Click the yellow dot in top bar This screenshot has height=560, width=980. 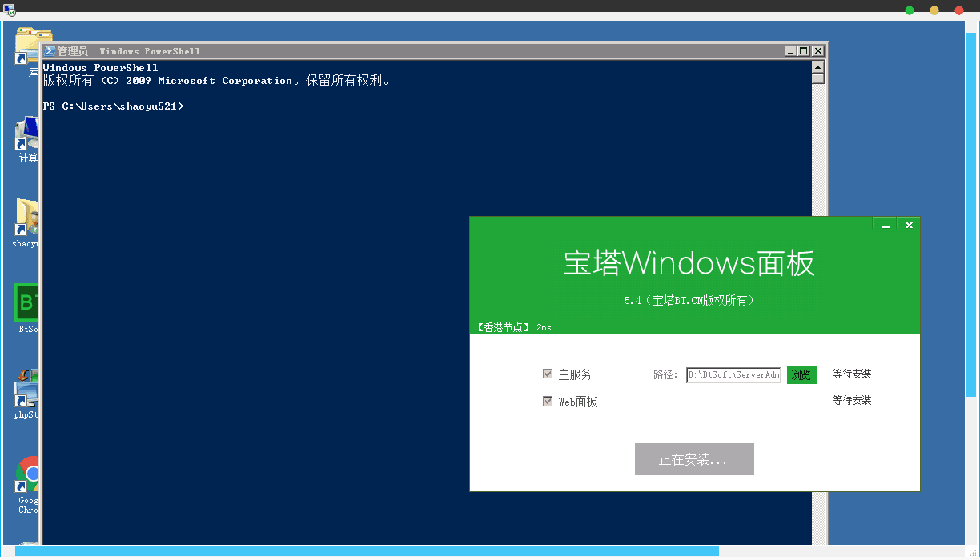point(934,10)
